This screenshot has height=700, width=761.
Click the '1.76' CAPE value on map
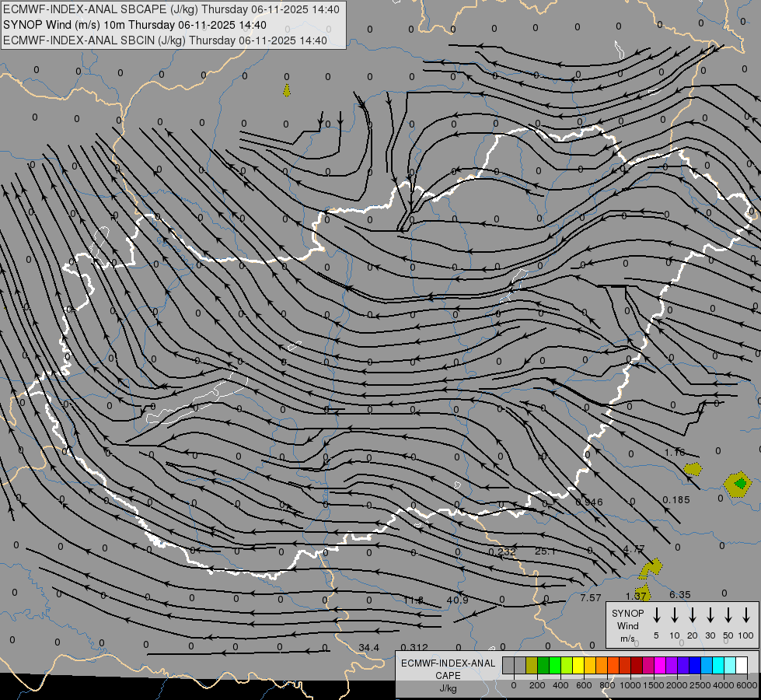tap(675, 452)
